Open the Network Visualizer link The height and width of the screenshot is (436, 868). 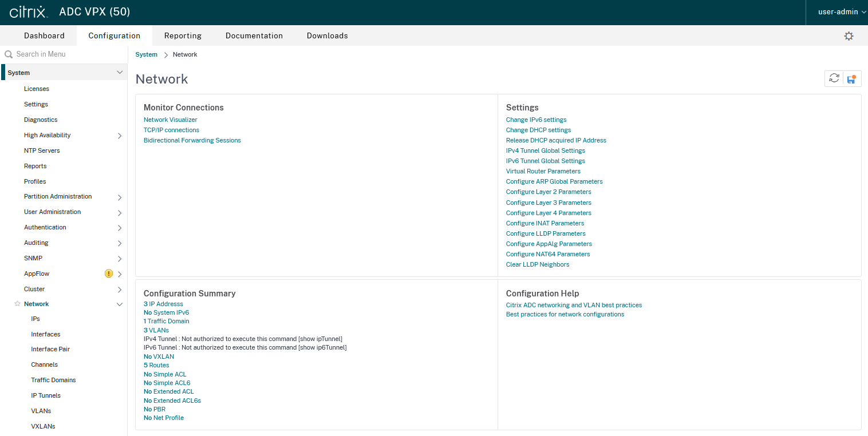click(170, 120)
